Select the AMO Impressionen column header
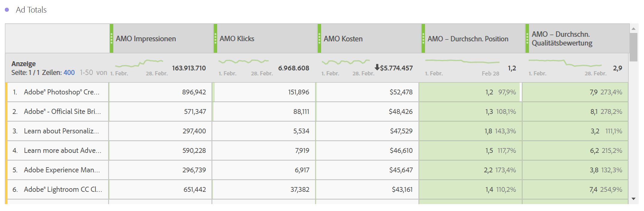Viewport: 644px width, 211px height. [x=146, y=39]
